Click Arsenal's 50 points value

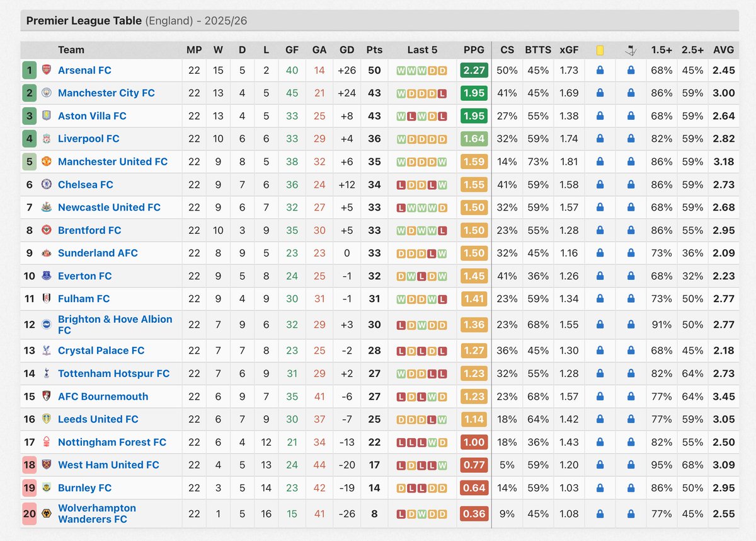[374, 71]
